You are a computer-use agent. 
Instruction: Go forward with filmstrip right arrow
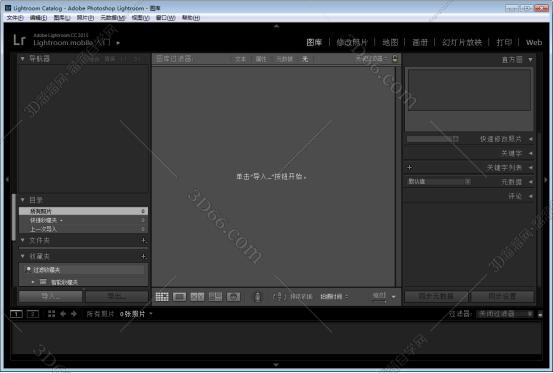74,314
